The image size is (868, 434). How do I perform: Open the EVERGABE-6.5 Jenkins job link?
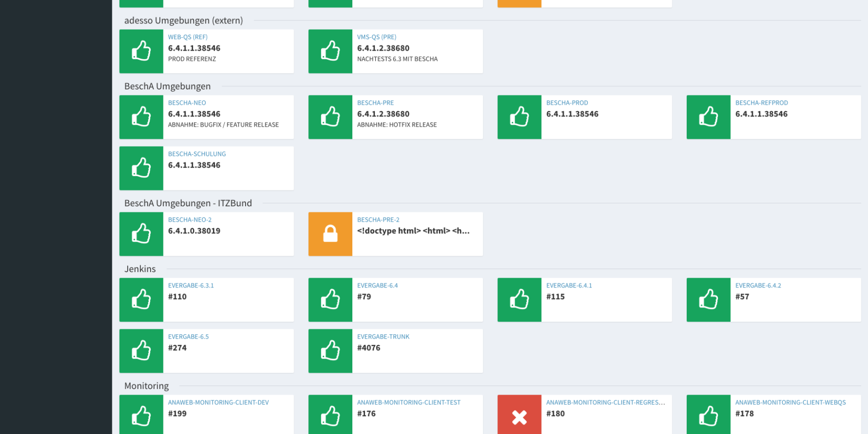[188, 337]
